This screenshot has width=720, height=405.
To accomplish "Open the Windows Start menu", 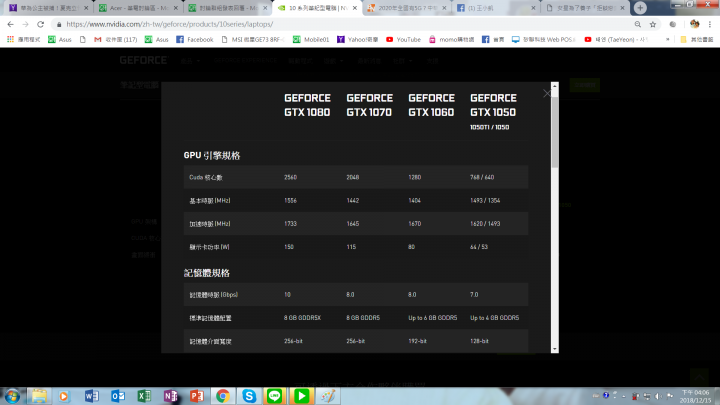I will point(12,396).
